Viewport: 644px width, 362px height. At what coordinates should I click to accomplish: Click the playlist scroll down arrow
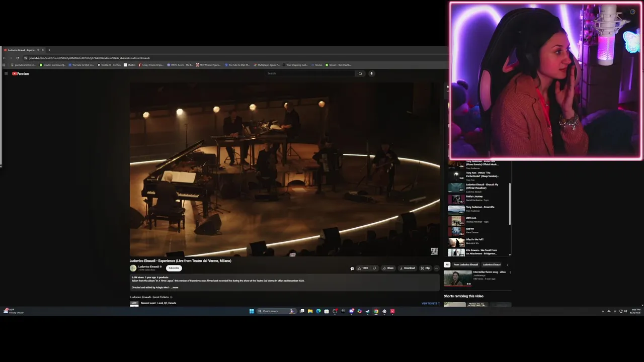pos(510,255)
